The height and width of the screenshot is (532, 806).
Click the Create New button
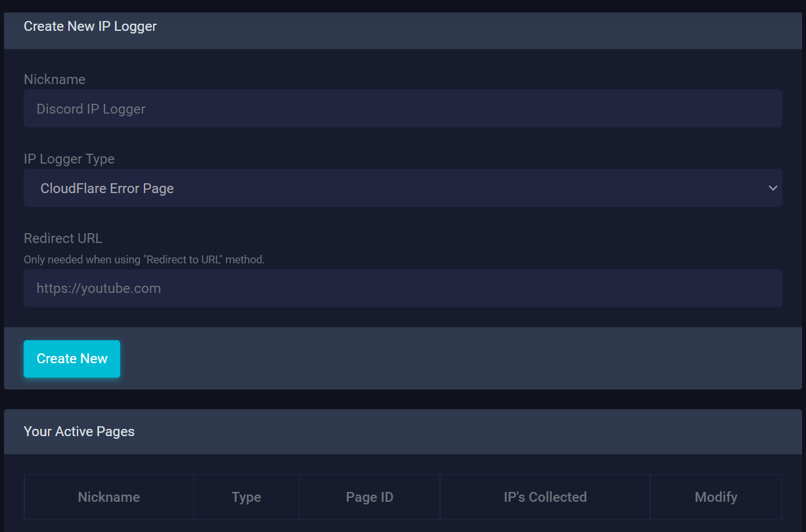click(x=72, y=359)
